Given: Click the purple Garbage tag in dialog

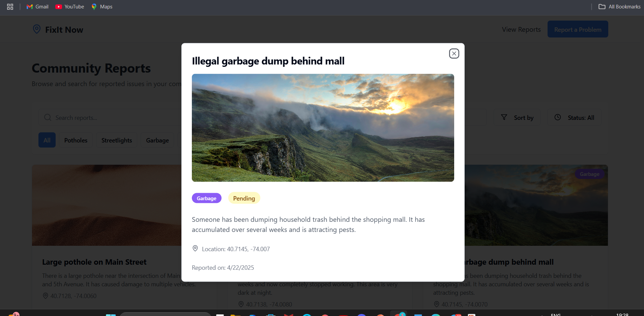Looking at the screenshot, I should [206, 198].
